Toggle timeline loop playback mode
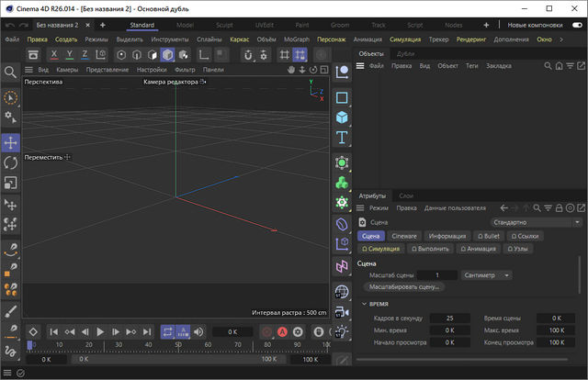This screenshot has width=588, height=380. 169,331
